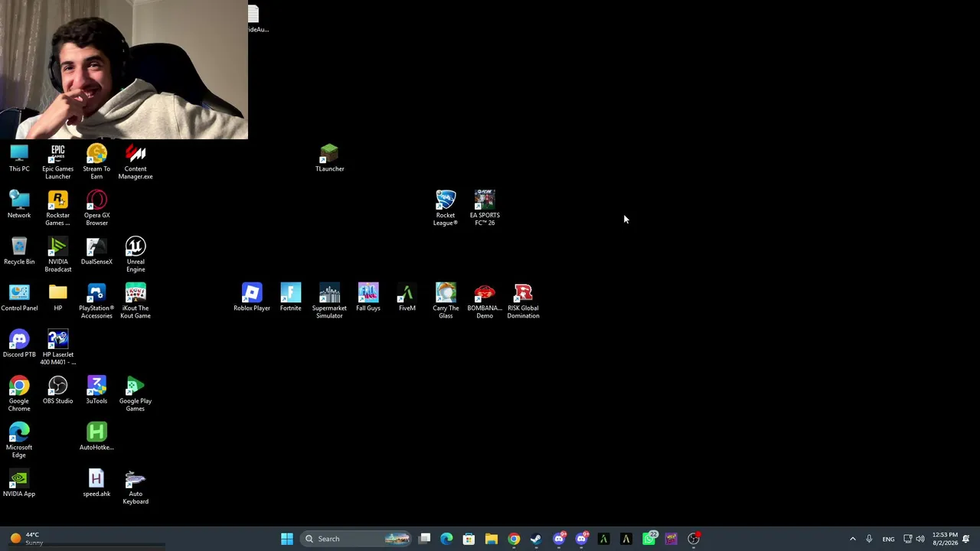
Task: Select NVIDIA Broadcast shortcut
Action: coord(58,256)
